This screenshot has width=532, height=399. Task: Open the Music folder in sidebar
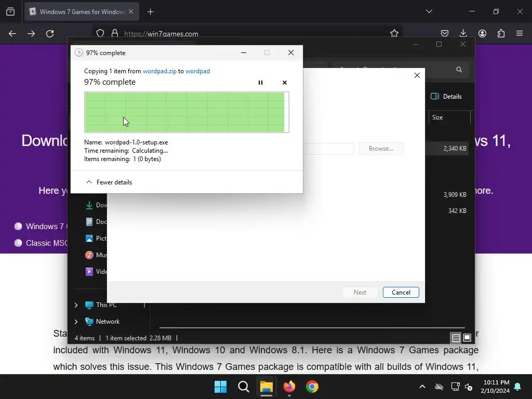(x=96, y=255)
